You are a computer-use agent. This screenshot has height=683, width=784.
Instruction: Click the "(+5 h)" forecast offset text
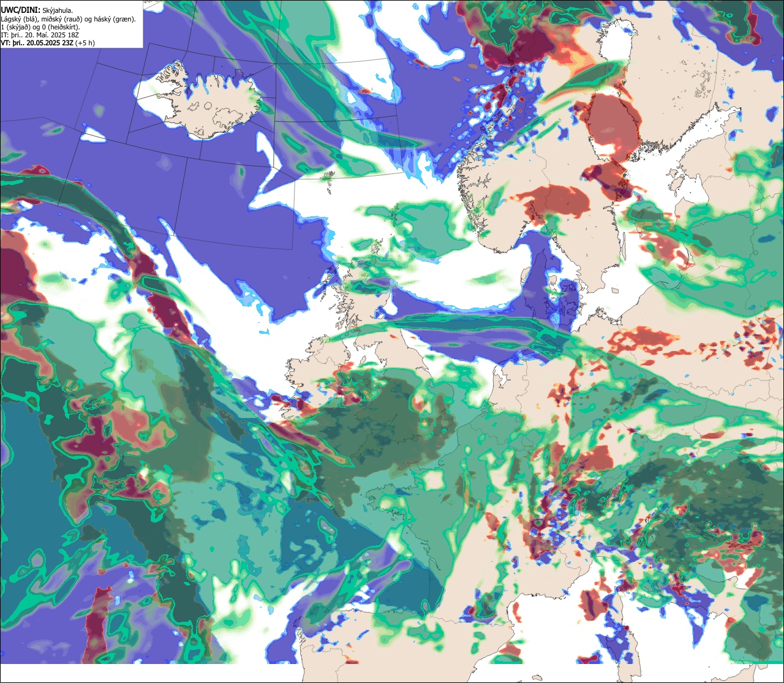point(85,43)
